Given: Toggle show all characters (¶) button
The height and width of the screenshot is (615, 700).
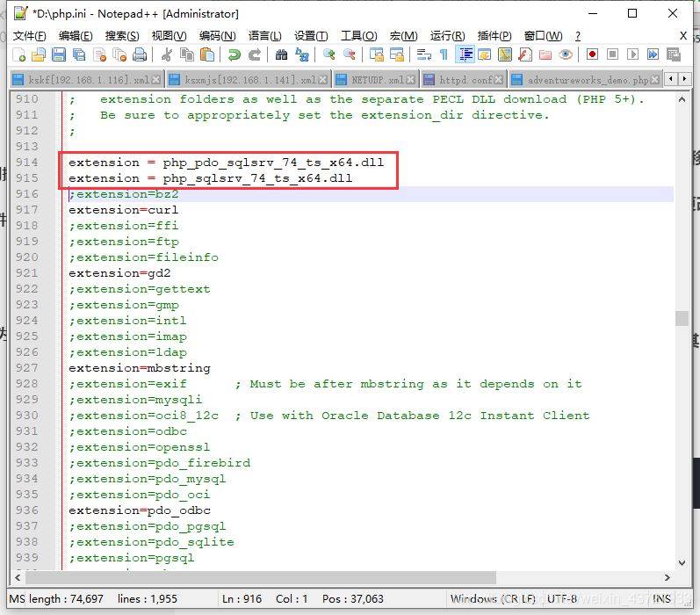Looking at the screenshot, I should (444, 55).
